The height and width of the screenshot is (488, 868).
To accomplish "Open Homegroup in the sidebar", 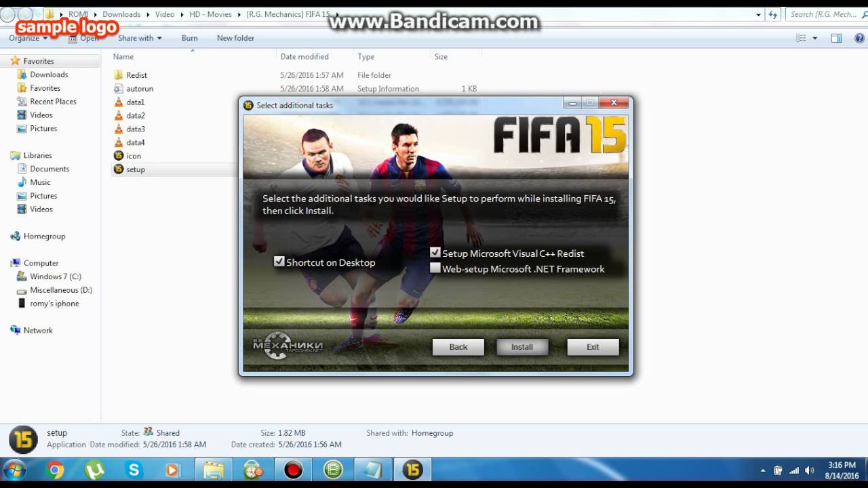I will (x=44, y=237).
